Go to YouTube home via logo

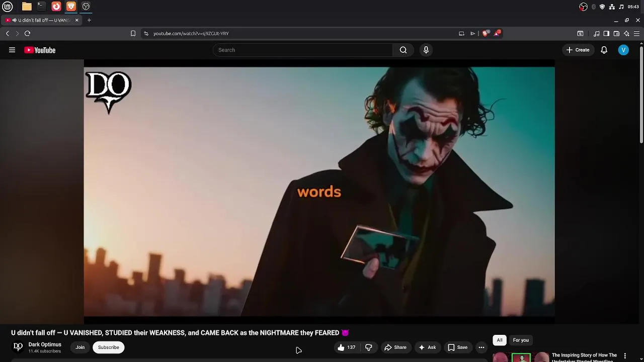[x=40, y=50]
